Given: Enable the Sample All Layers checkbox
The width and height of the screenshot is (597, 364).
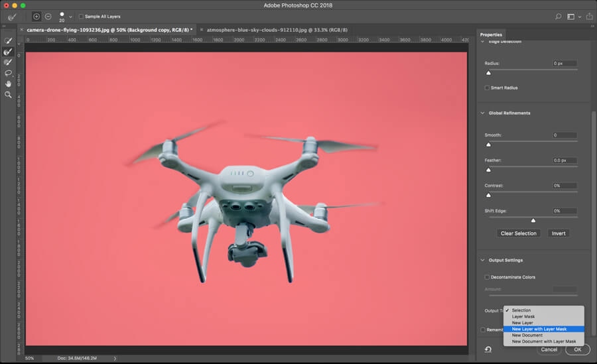Looking at the screenshot, I should (x=81, y=17).
